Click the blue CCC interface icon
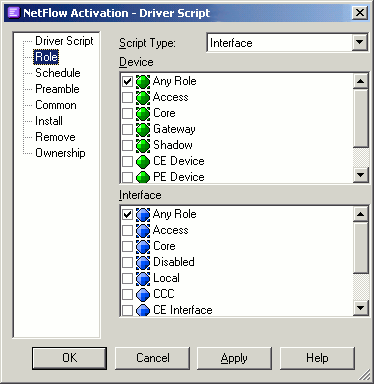Image resolution: width=374 pixels, height=384 pixels. coord(143,294)
